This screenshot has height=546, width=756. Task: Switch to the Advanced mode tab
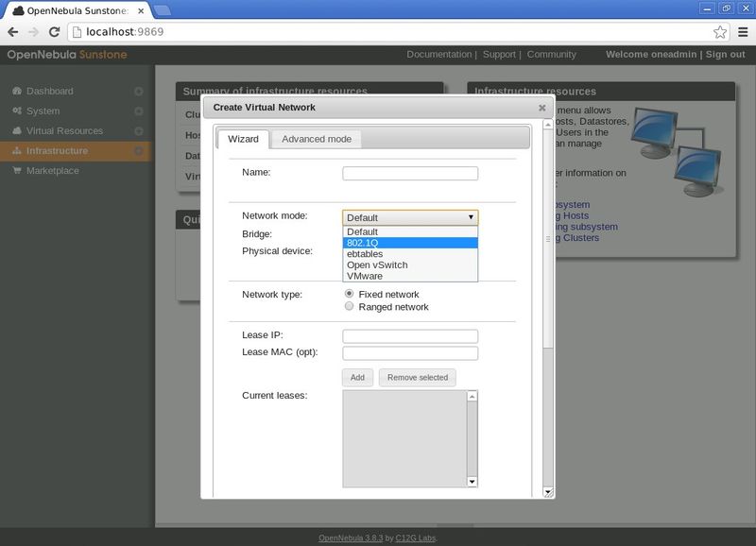(x=317, y=139)
